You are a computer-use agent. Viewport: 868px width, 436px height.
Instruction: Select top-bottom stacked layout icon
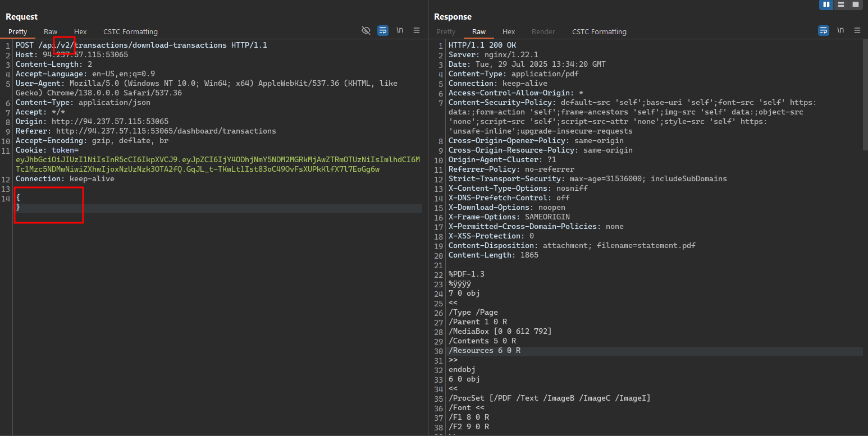[x=840, y=4]
